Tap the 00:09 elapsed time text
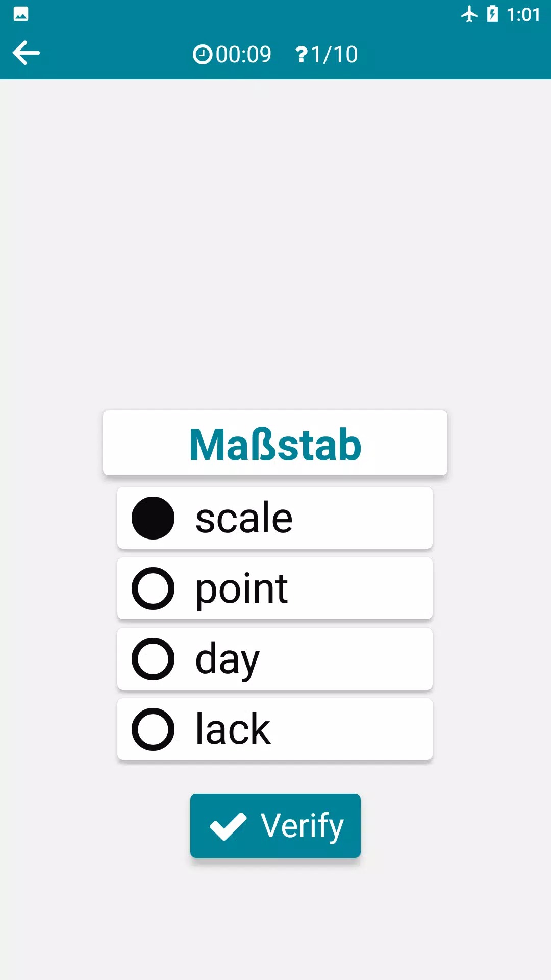This screenshot has width=551, height=980. click(243, 55)
